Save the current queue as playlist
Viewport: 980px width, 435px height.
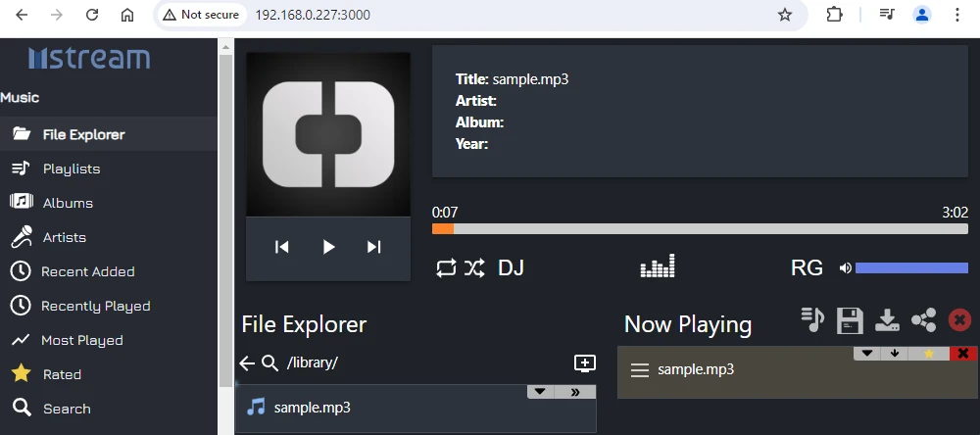(x=849, y=320)
